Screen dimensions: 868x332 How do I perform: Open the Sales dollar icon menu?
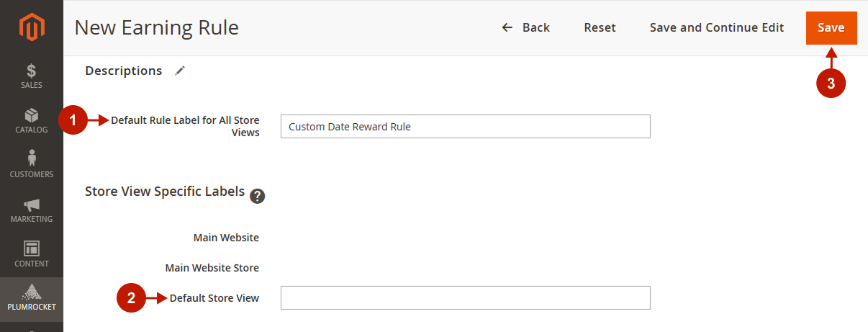pos(32,76)
